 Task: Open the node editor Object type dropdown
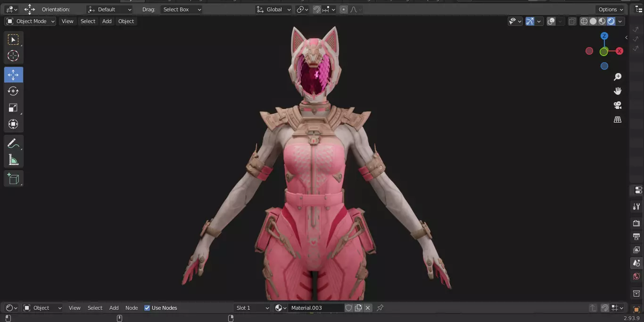pos(42,308)
